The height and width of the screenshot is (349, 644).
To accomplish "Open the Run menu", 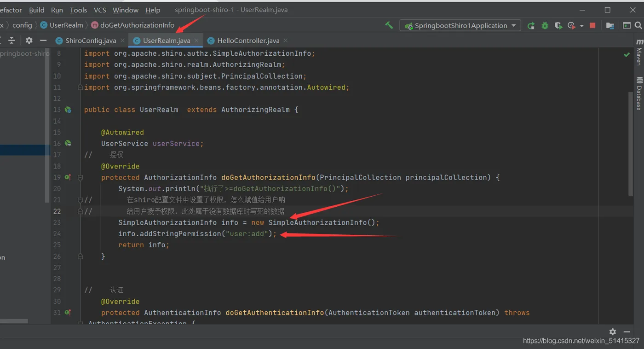I will tap(57, 10).
